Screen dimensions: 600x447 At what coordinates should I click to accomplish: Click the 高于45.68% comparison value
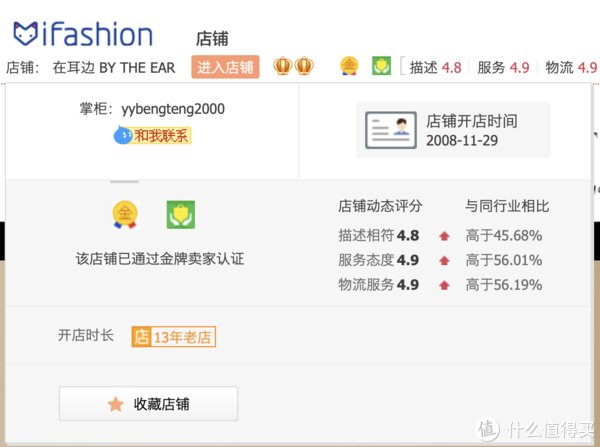coord(504,235)
